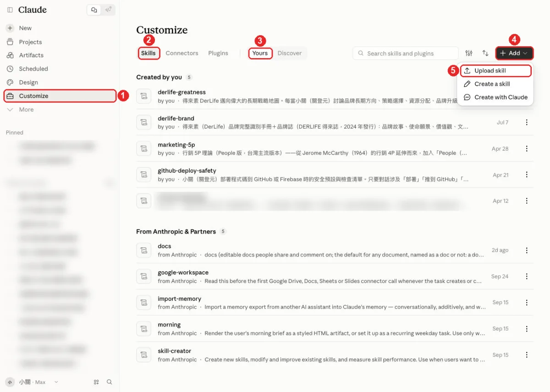Choose Create with Claude from the menu

coord(495,97)
